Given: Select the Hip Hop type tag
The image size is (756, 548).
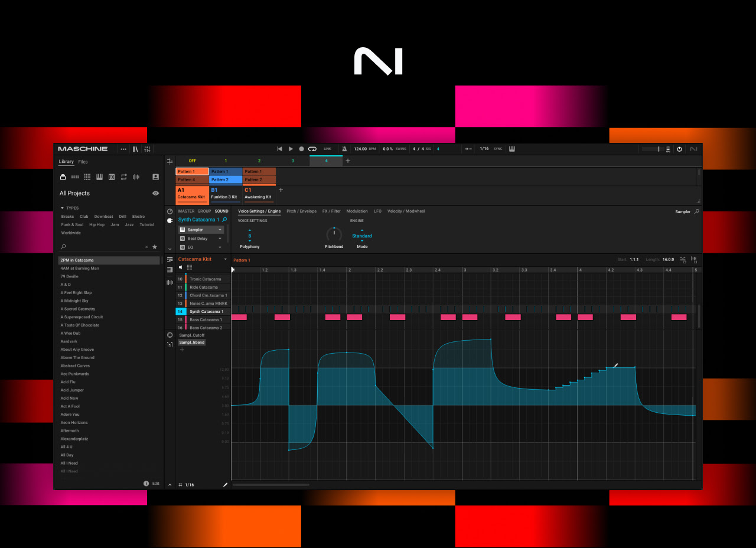Looking at the screenshot, I should 96,224.
